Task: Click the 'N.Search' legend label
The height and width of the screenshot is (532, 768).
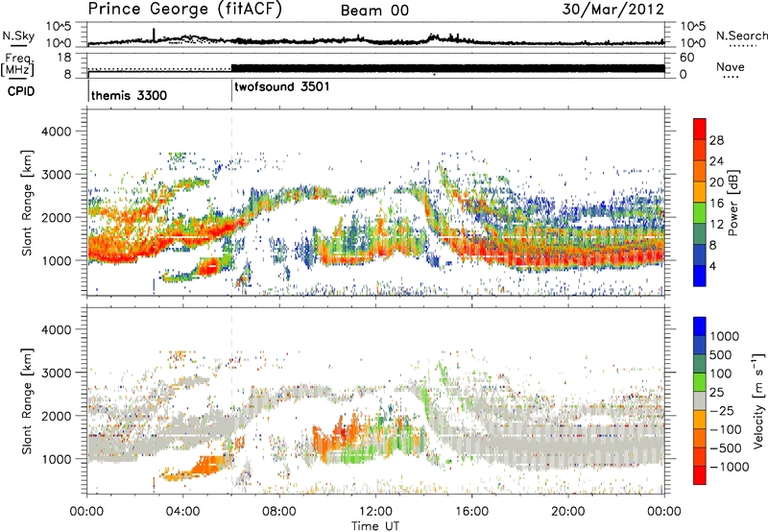Action: [741, 36]
